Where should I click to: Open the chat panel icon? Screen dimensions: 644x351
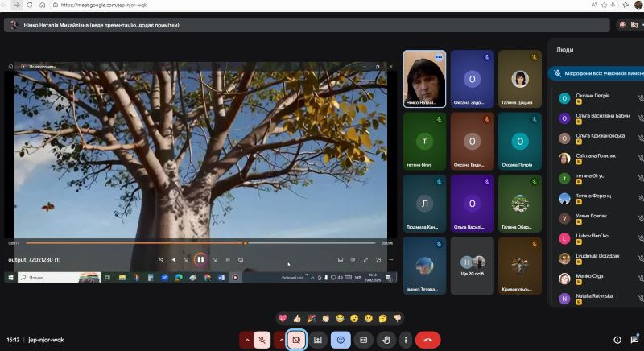click(634, 340)
